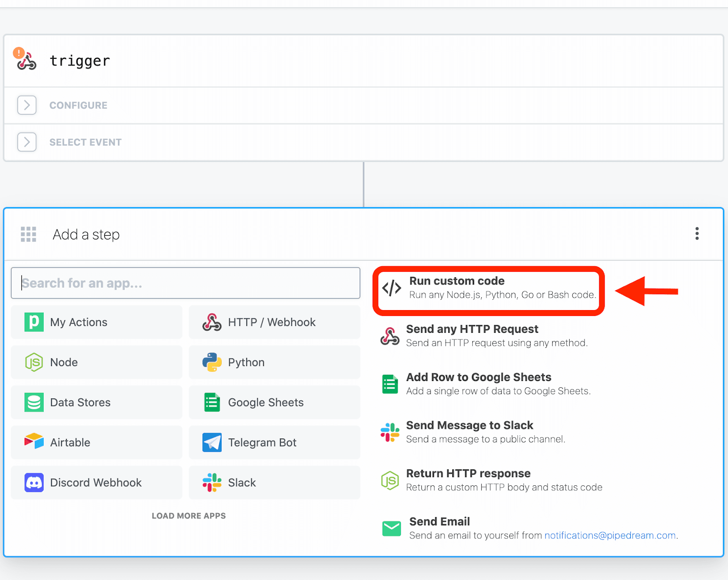Open the CONFIGURE section label
The width and height of the screenshot is (728, 580).
click(78, 105)
